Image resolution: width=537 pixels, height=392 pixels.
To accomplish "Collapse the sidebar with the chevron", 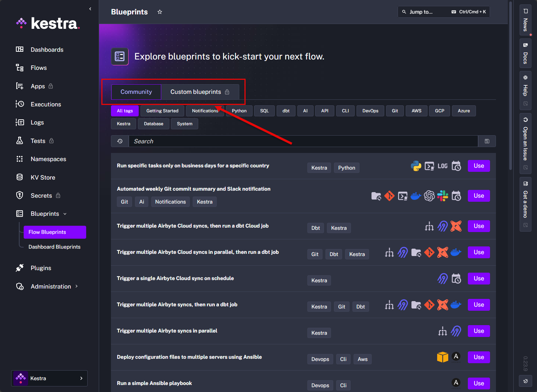I will [x=90, y=9].
